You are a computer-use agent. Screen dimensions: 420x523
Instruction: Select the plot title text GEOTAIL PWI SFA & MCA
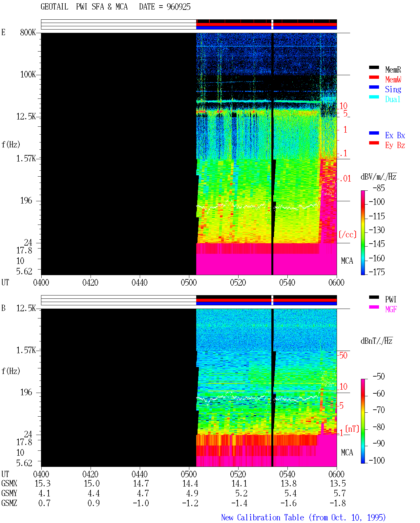point(84,7)
